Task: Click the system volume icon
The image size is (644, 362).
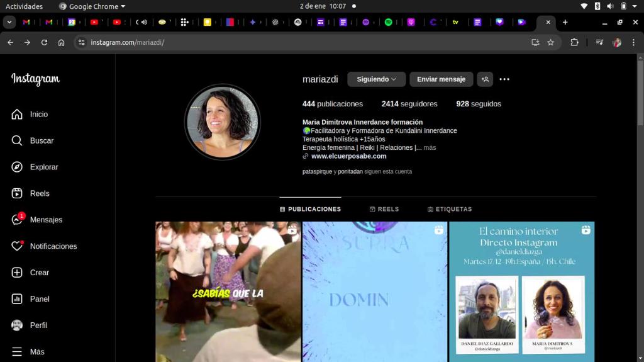Action: [x=610, y=6]
